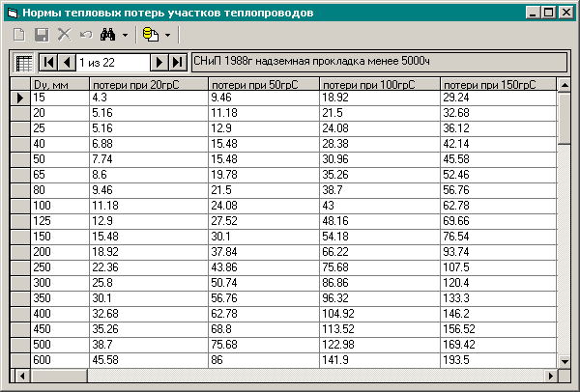The width and height of the screenshot is (580, 392).
Task: Click the vertical scrollbar down arrow
Action: pyautogui.click(x=565, y=359)
